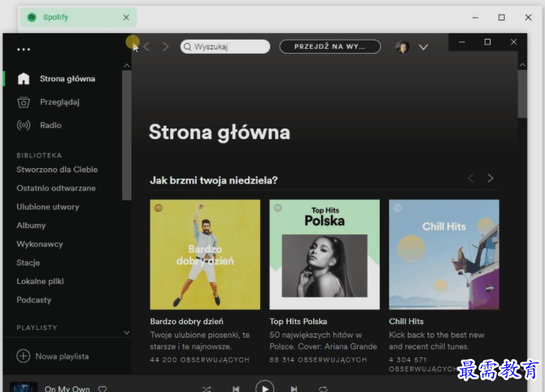Viewport: 545px width, 392px height.
Task: Open Przeglądaj in the sidebar
Action: [59, 102]
